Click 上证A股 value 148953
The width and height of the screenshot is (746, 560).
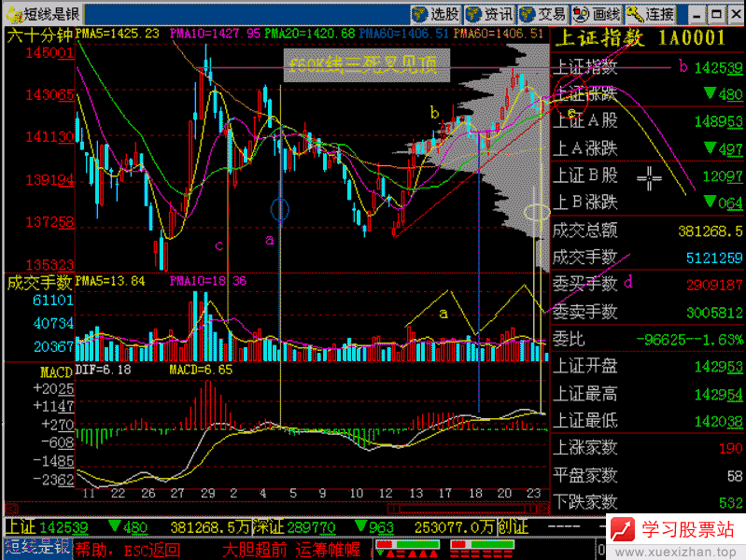tap(718, 122)
